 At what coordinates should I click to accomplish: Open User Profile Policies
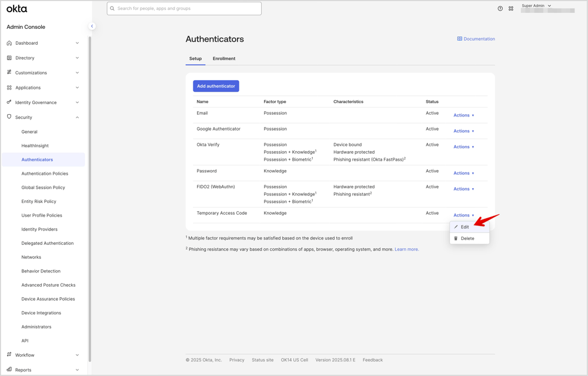pos(42,215)
